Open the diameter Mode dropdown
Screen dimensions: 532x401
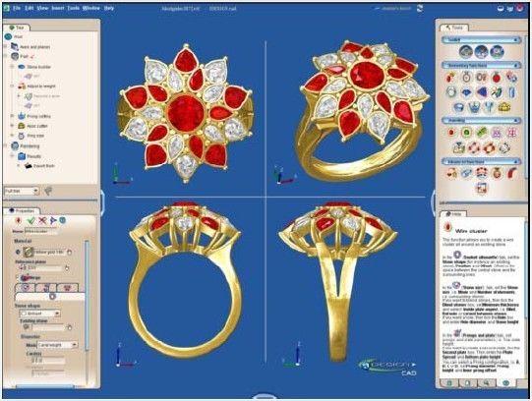pos(57,345)
